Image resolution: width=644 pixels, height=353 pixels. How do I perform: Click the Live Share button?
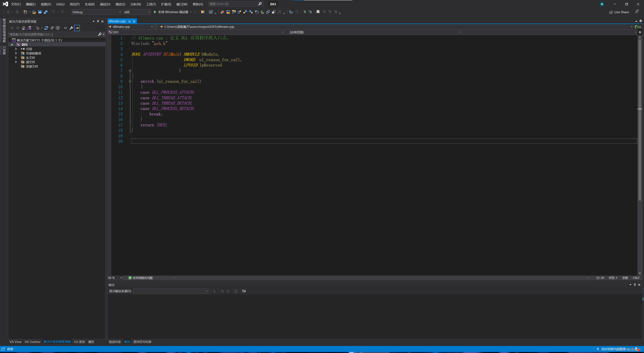[x=619, y=12]
